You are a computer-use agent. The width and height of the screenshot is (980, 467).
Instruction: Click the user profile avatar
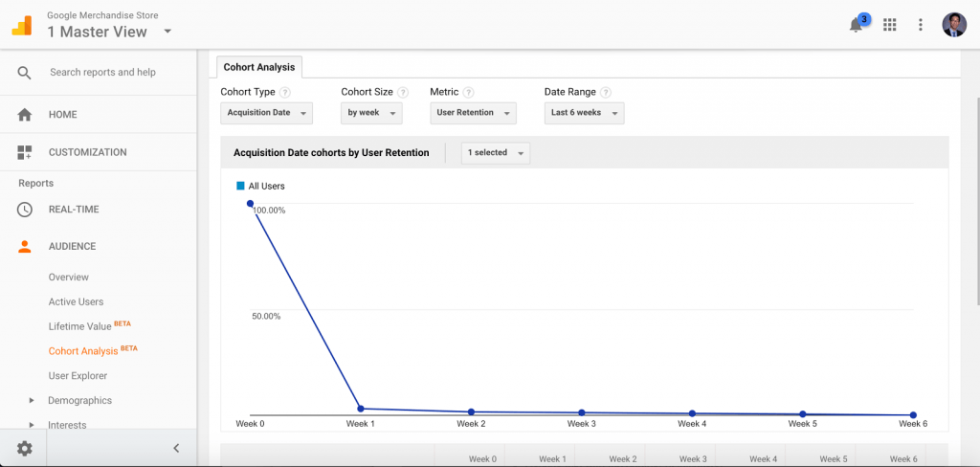click(954, 24)
